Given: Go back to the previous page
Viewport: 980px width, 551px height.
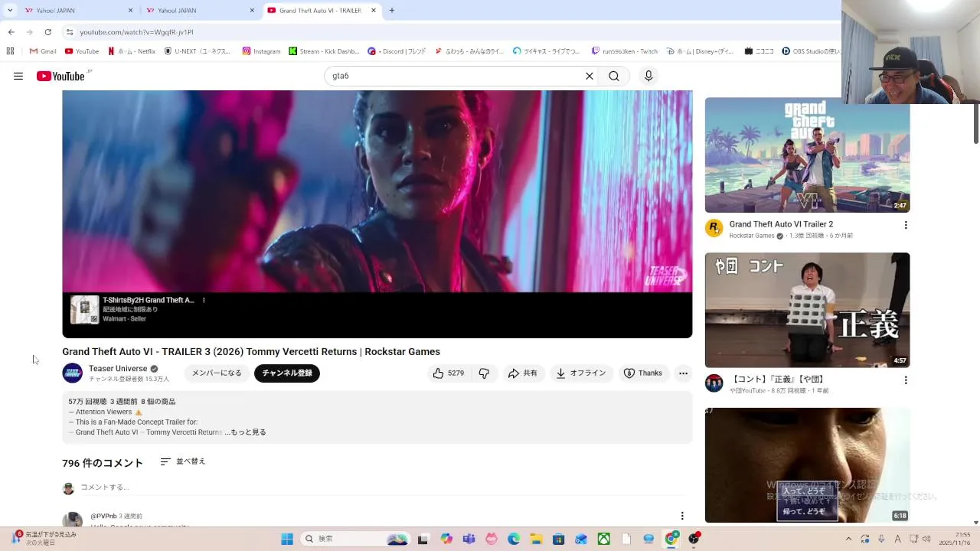Looking at the screenshot, I should pos(11,32).
